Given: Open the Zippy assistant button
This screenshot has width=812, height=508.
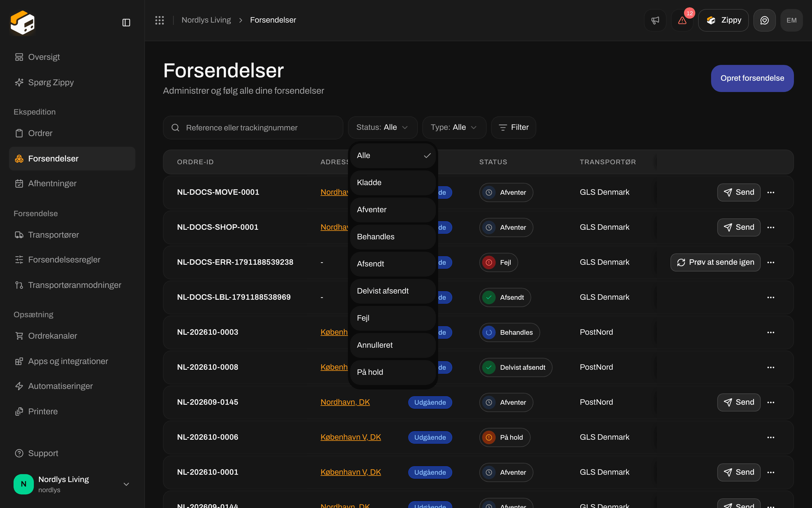Looking at the screenshot, I should coord(723,20).
